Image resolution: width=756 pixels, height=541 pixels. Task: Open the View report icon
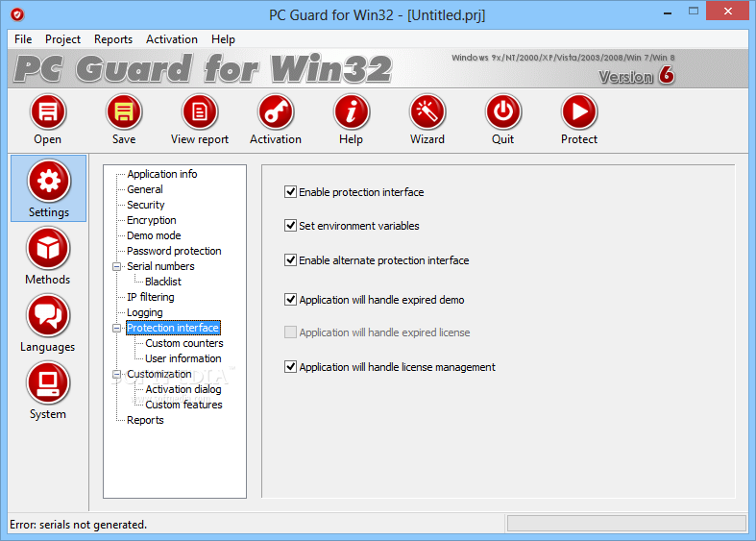(200, 112)
